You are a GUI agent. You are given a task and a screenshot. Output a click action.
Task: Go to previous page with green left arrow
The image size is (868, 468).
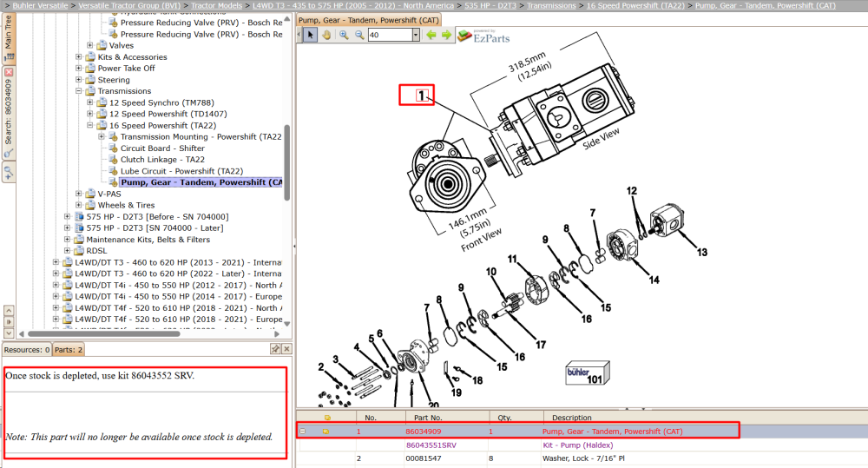[431, 35]
